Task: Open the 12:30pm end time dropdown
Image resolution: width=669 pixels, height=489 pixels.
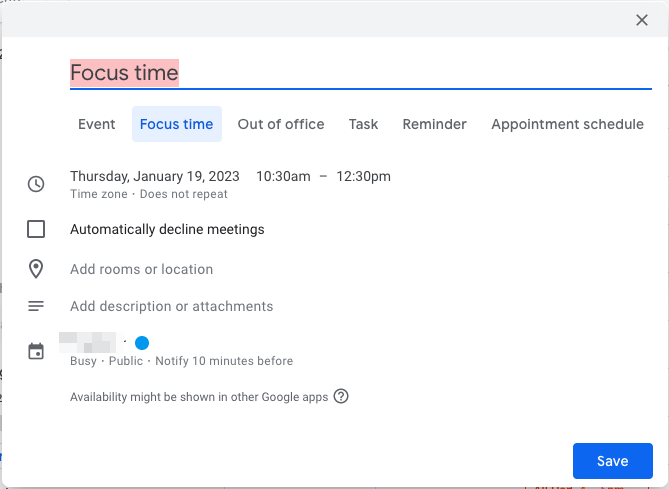Action: (x=363, y=176)
